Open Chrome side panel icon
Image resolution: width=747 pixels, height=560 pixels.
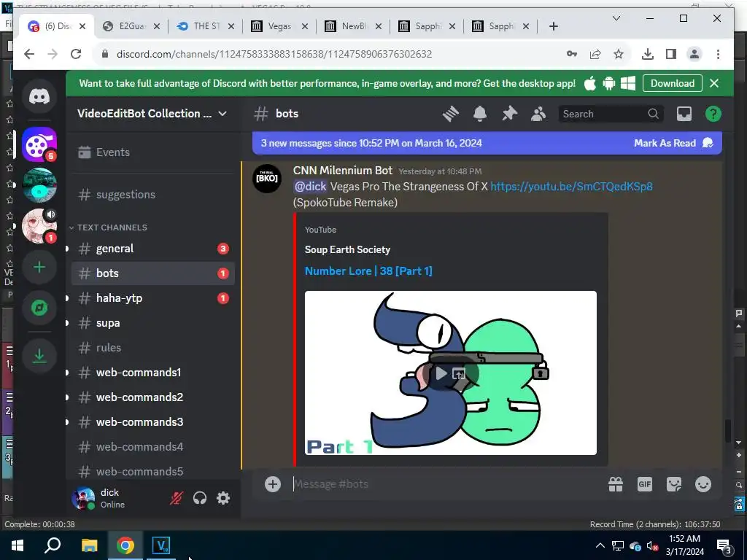pyautogui.click(x=671, y=54)
